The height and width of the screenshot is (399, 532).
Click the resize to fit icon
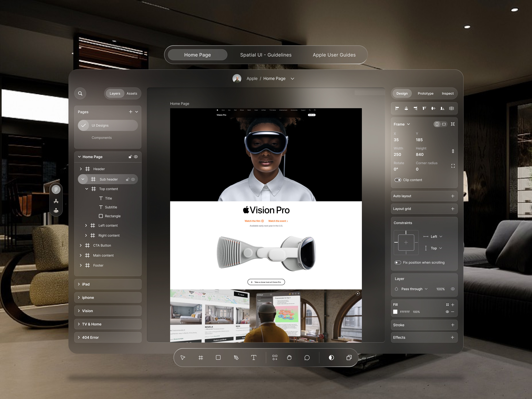click(x=453, y=124)
